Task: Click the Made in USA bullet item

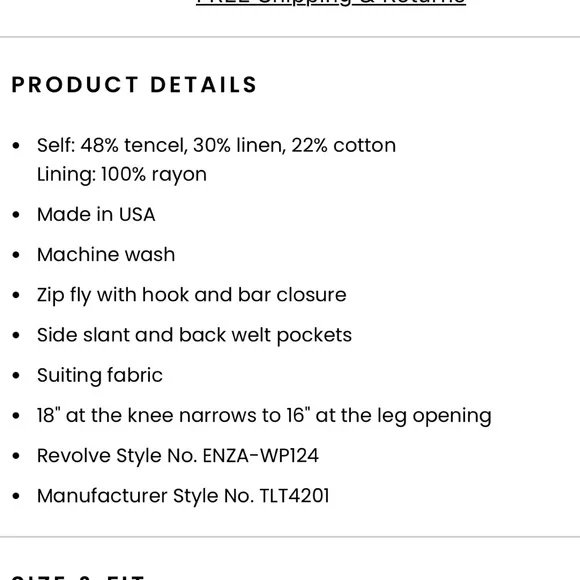Action: [x=96, y=215]
